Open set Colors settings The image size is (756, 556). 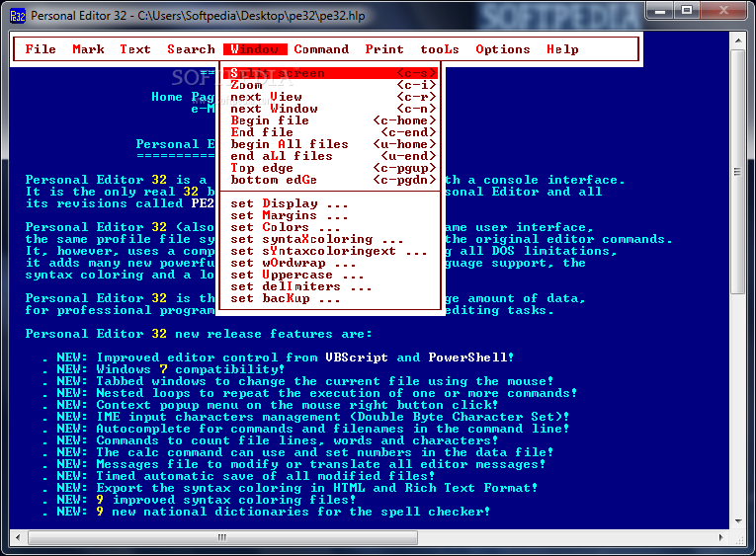330,227
